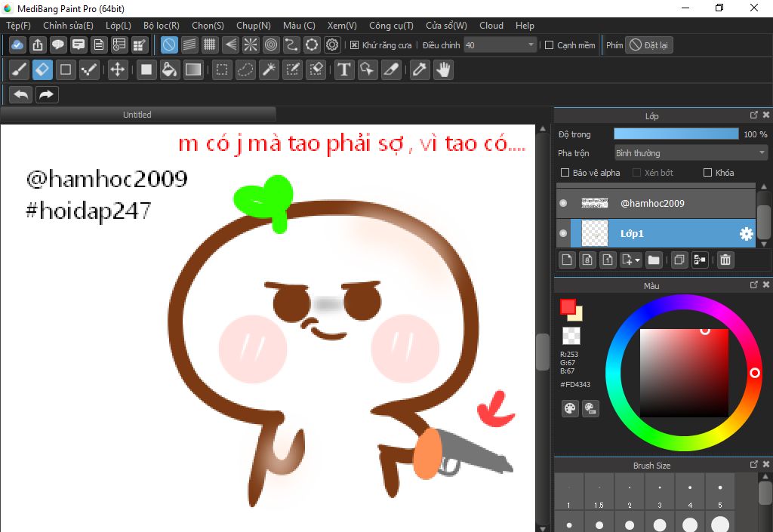Screen dimensions: 773x532
Task: Hide the @hamhoc2009 layer
Action: point(563,203)
